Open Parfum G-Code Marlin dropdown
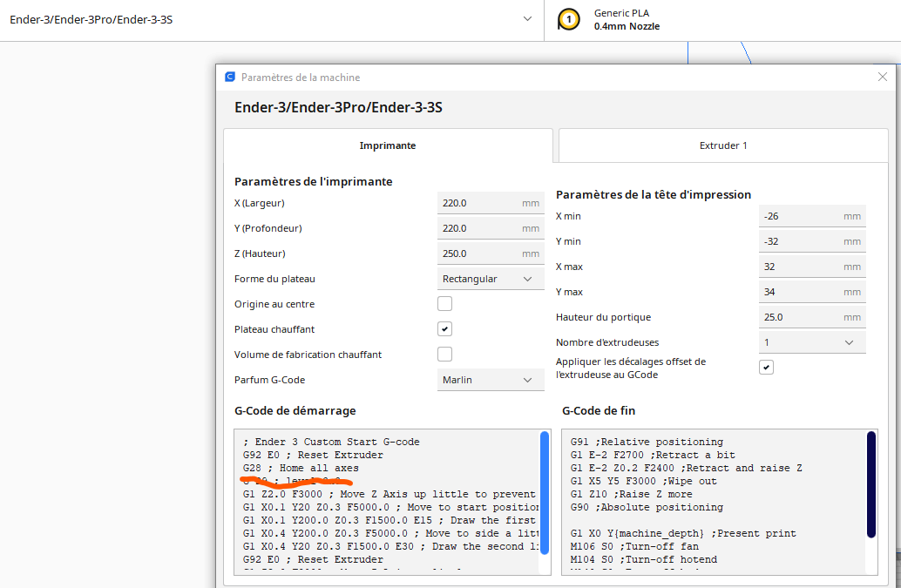Image resolution: width=901 pixels, height=588 pixels. (x=491, y=380)
